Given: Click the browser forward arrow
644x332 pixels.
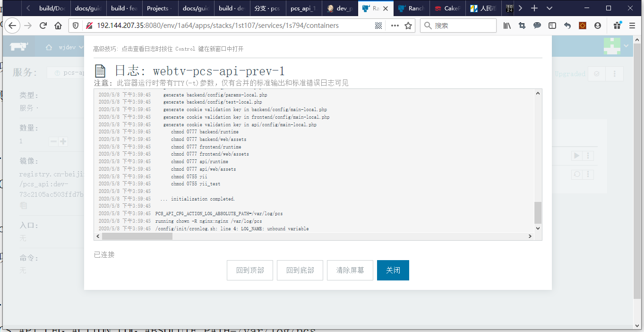Looking at the screenshot, I should click(28, 26).
